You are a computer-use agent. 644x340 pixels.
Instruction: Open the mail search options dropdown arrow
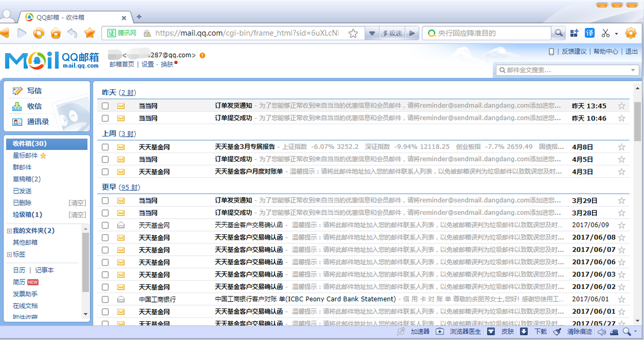click(633, 70)
